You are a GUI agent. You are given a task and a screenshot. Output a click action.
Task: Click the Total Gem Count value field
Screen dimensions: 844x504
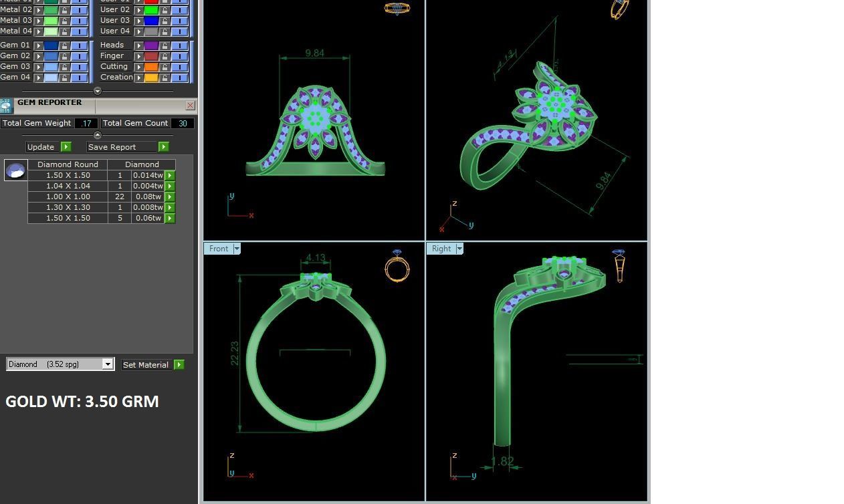point(183,123)
